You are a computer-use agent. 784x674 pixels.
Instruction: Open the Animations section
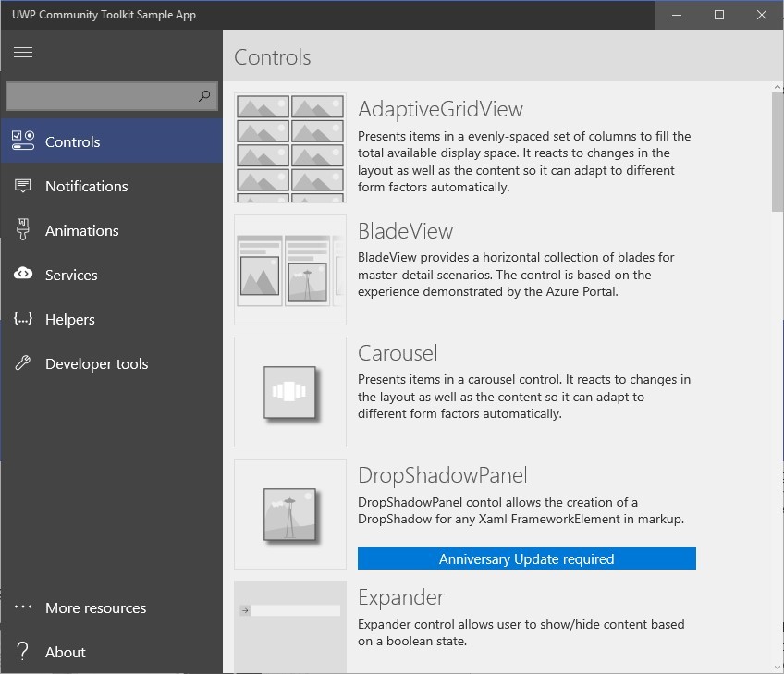point(112,230)
